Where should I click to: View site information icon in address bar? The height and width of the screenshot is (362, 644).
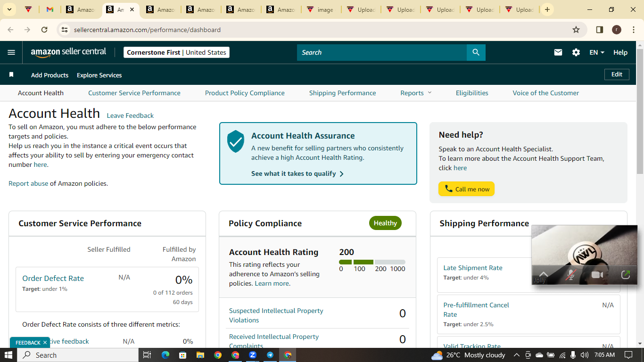pos(65,30)
